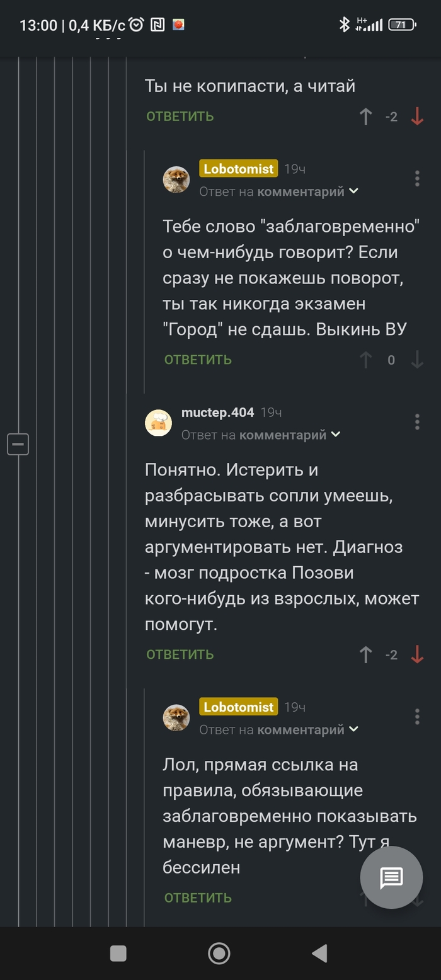Viewport: 441px width, 980px height.
Task: Open Lobotomist's profile via first username badge
Action: click(239, 169)
